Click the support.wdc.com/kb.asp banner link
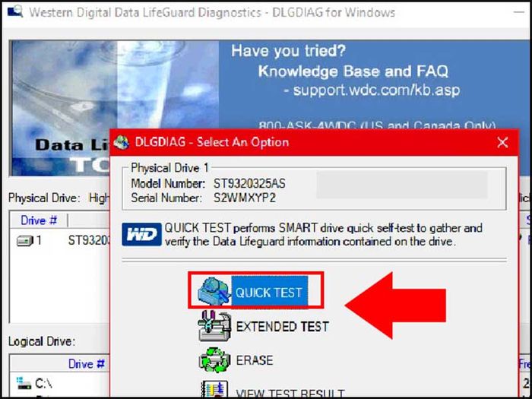The height and width of the screenshot is (399, 532). pyautogui.click(x=376, y=90)
